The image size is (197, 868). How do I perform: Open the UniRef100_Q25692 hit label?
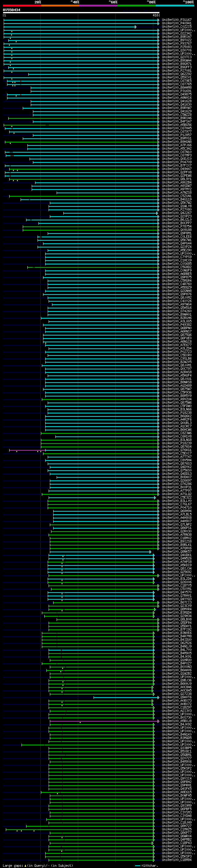tap(176, 572)
